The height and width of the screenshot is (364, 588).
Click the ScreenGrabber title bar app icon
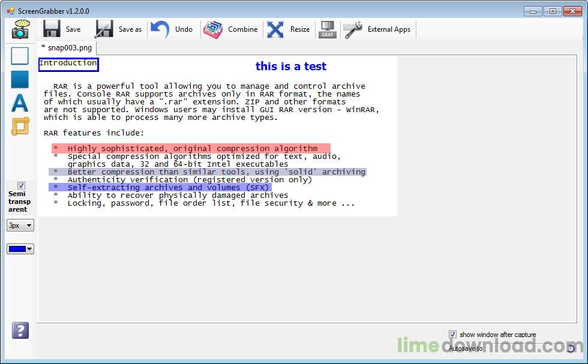click(11, 11)
